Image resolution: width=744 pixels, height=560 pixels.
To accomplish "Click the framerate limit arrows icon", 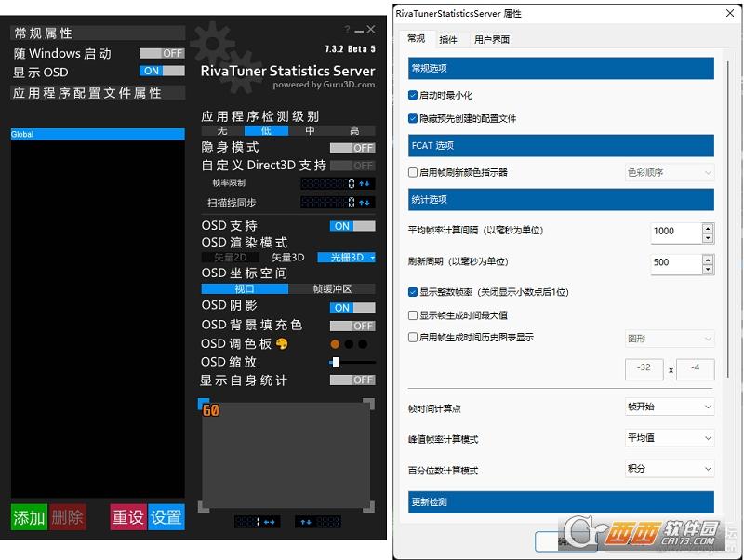I will coord(365,183).
